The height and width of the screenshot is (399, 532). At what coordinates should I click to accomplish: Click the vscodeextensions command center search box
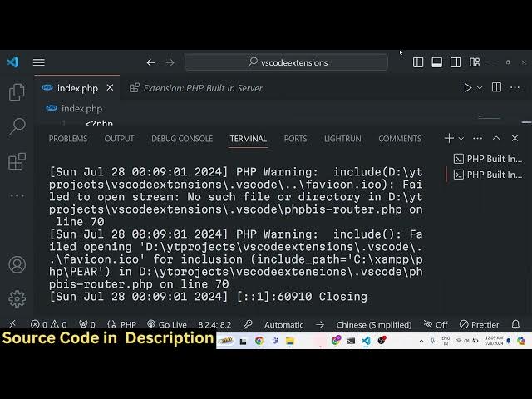click(287, 62)
